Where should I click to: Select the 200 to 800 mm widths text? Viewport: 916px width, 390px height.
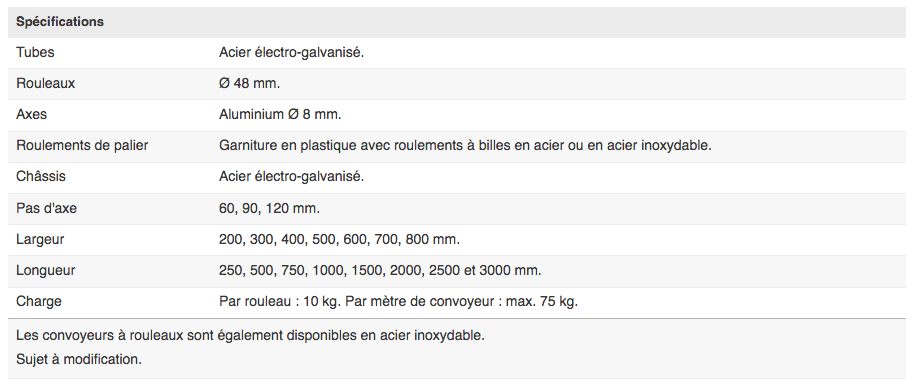(339, 239)
